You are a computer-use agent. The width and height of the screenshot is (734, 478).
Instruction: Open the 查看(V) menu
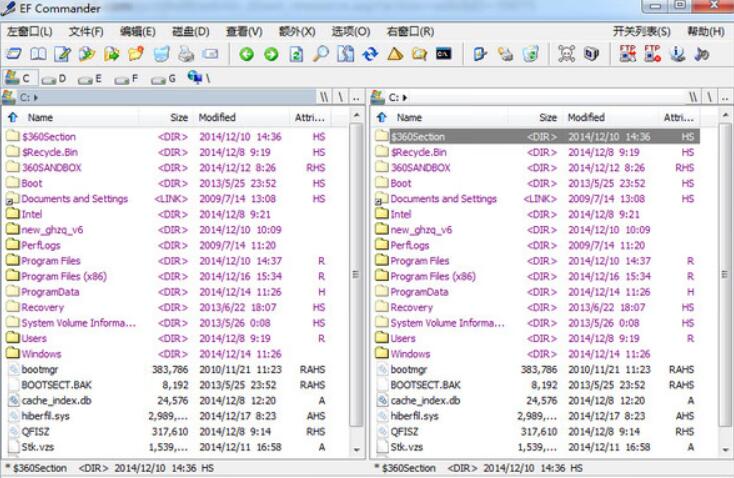pyautogui.click(x=244, y=32)
